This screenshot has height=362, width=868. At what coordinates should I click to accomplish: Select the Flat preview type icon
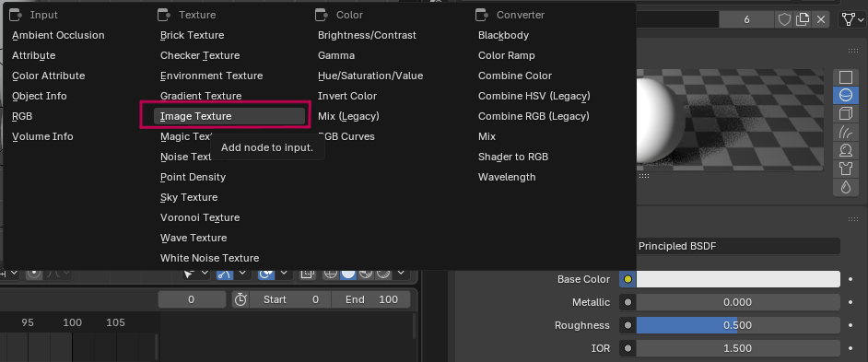click(845, 77)
